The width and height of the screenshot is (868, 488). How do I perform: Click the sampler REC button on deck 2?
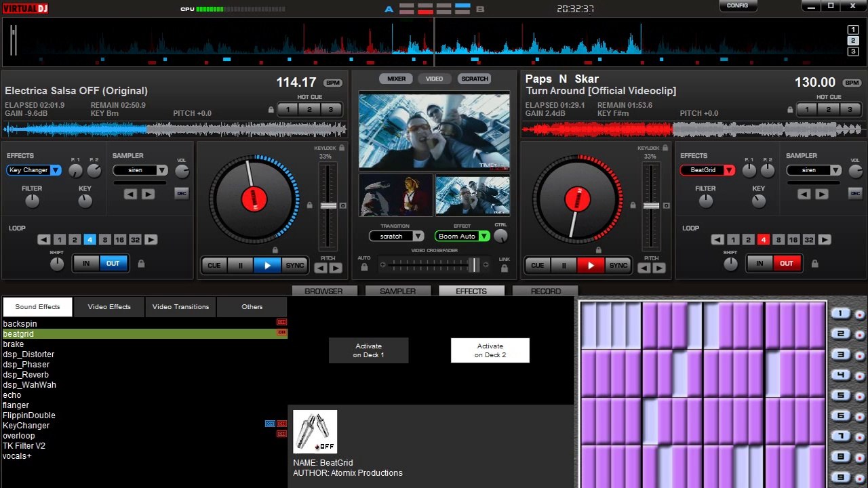click(x=854, y=193)
